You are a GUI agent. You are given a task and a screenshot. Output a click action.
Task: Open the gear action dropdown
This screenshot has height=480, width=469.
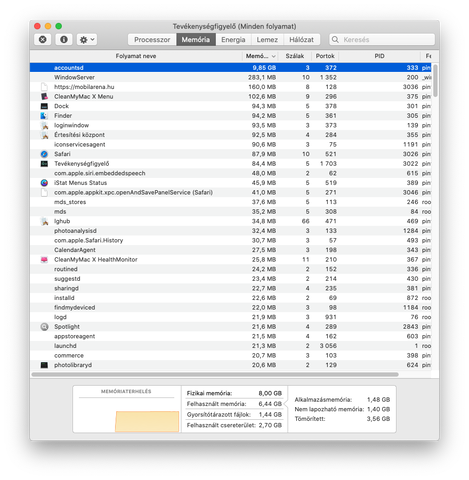tap(87, 40)
